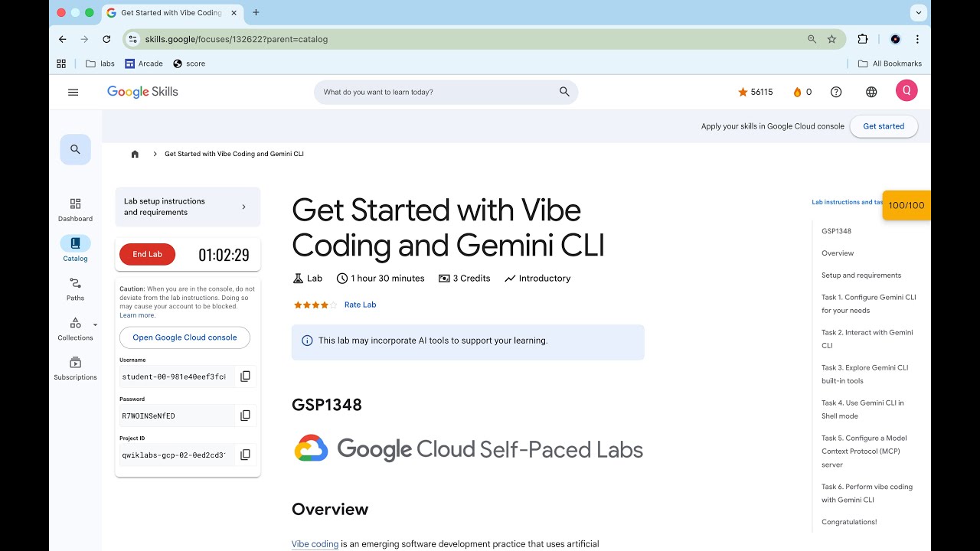
Task: Click the sidebar search button
Action: tap(75, 149)
